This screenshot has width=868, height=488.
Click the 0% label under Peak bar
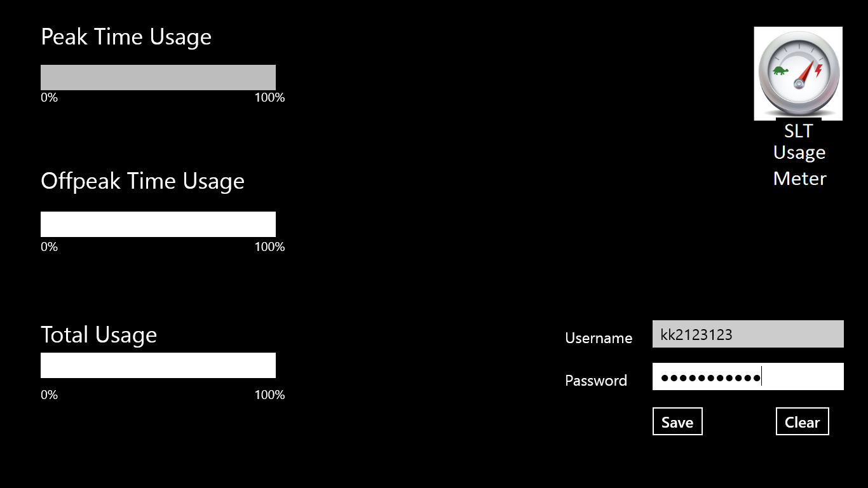coord(49,98)
